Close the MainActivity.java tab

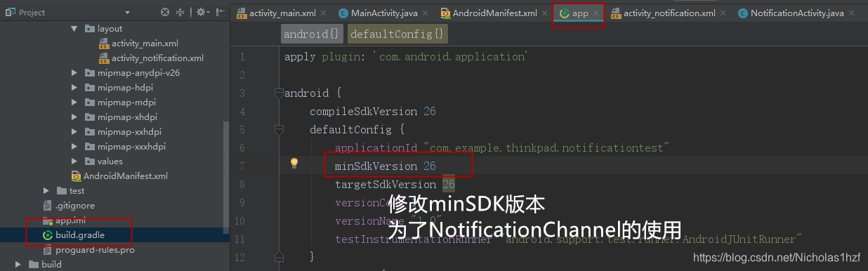(x=426, y=13)
